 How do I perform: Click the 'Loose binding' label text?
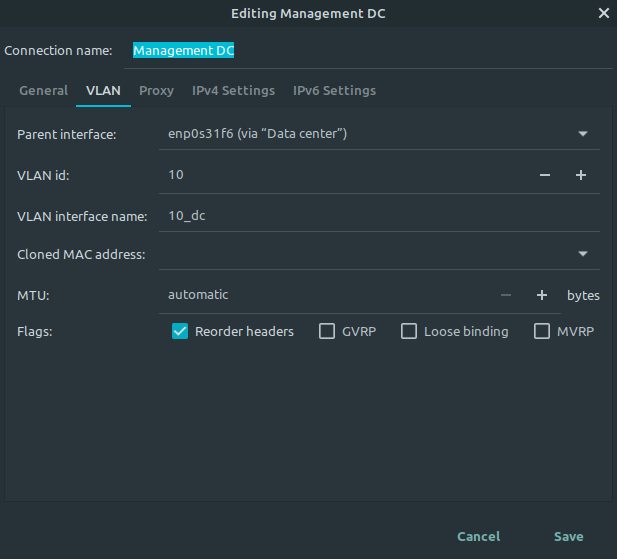pyautogui.click(x=466, y=331)
